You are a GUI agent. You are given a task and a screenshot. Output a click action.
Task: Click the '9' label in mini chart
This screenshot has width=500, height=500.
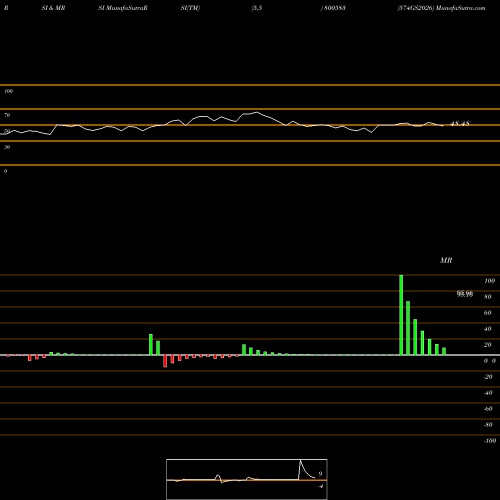(320, 474)
